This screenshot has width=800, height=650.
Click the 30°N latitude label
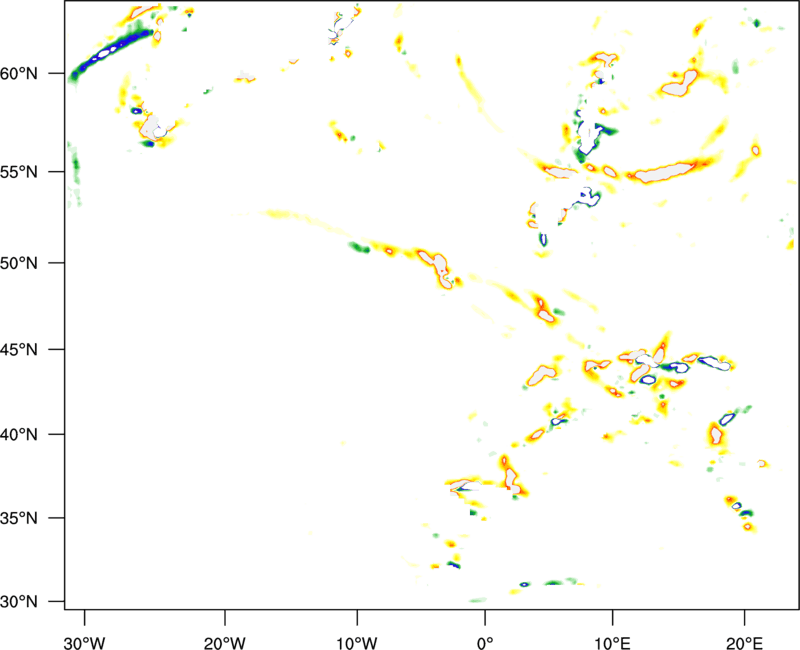pos(19,602)
